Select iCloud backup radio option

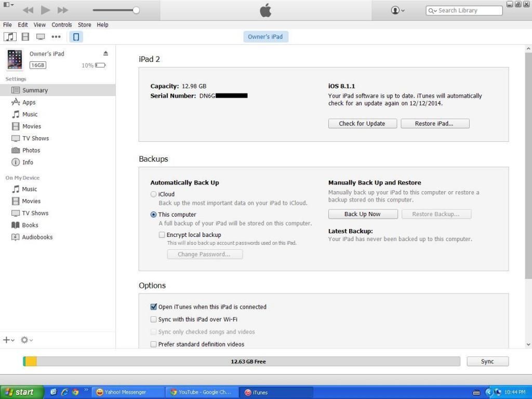tap(154, 194)
